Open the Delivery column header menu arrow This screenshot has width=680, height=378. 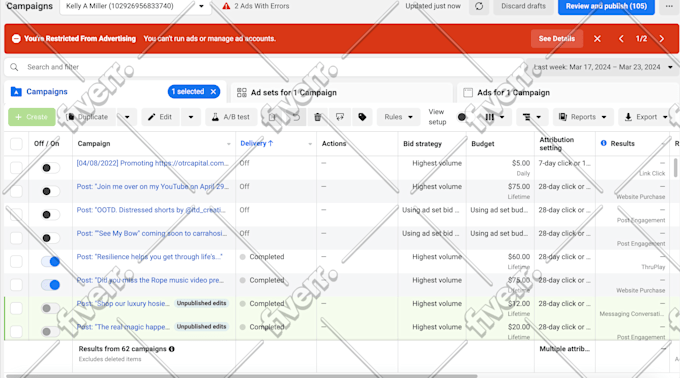tap(310, 144)
